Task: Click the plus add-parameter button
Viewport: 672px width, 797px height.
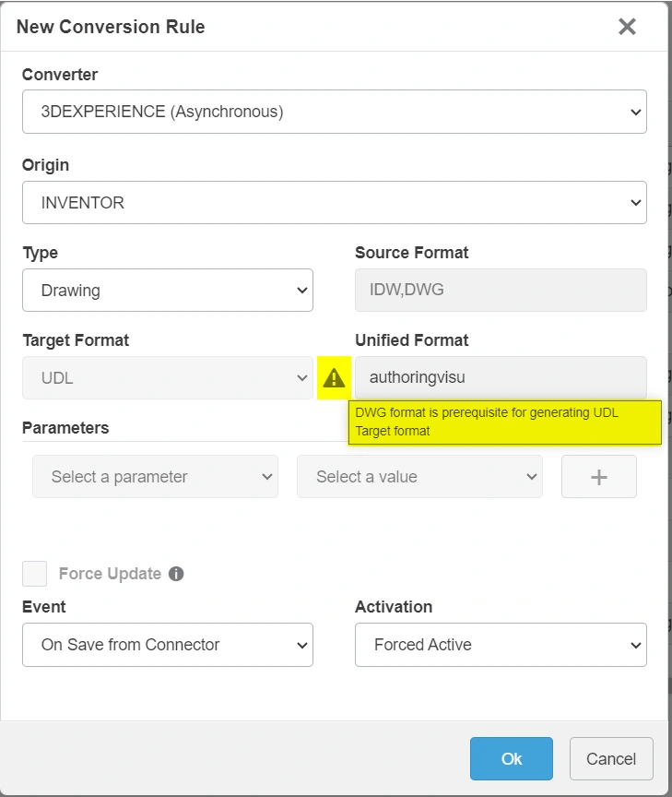Action: click(x=598, y=477)
